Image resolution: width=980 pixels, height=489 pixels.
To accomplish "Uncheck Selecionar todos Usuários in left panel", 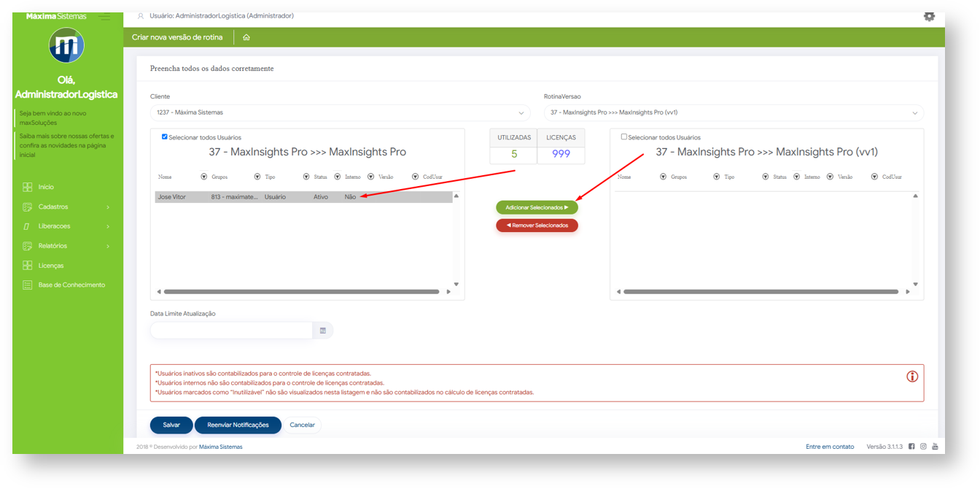I will point(164,136).
